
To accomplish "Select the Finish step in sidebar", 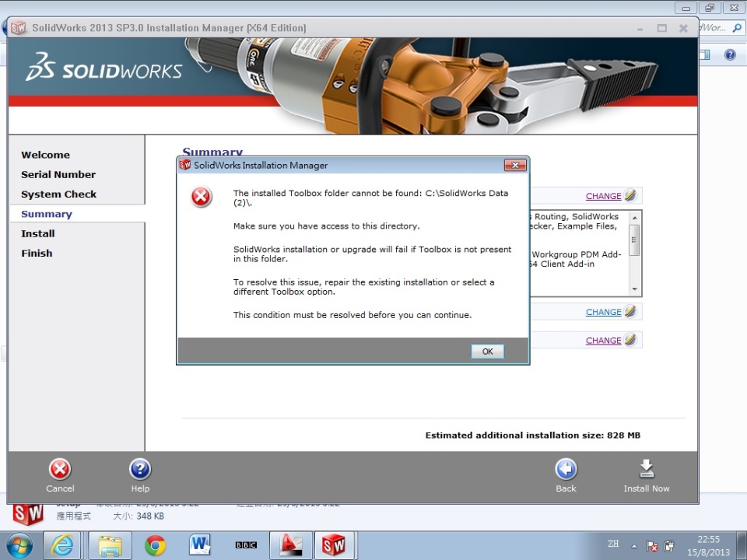I will point(37,254).
